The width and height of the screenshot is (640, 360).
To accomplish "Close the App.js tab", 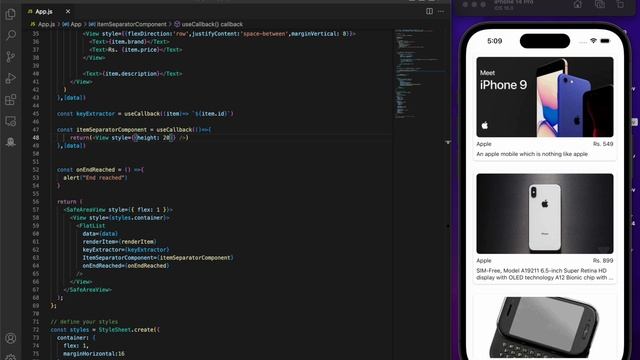I will tap(68, 11).
